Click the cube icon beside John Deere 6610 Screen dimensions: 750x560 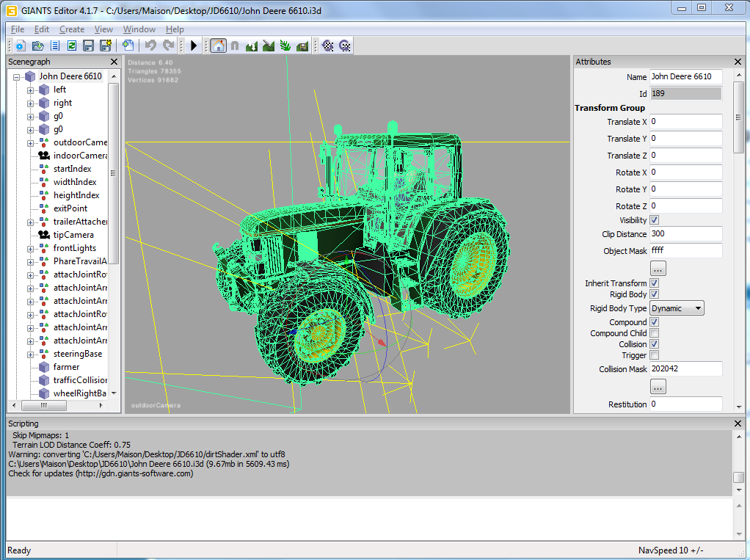pos(31,76)
